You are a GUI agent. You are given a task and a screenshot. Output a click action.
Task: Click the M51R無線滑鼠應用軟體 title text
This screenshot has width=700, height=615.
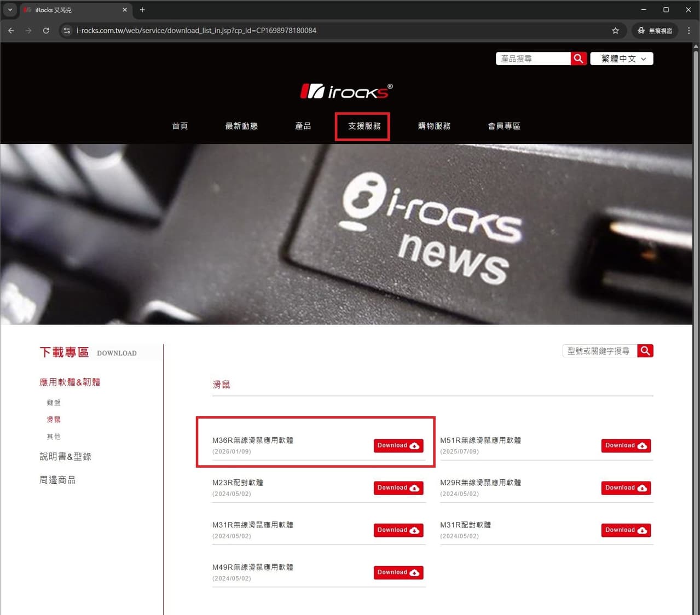pos(481,440)
